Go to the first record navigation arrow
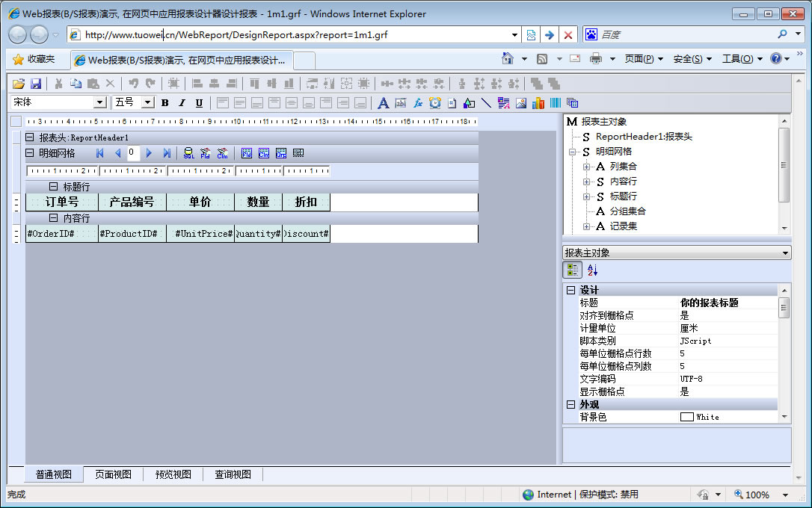Viewport: 812px width, 508px height. tap(100, 153)
